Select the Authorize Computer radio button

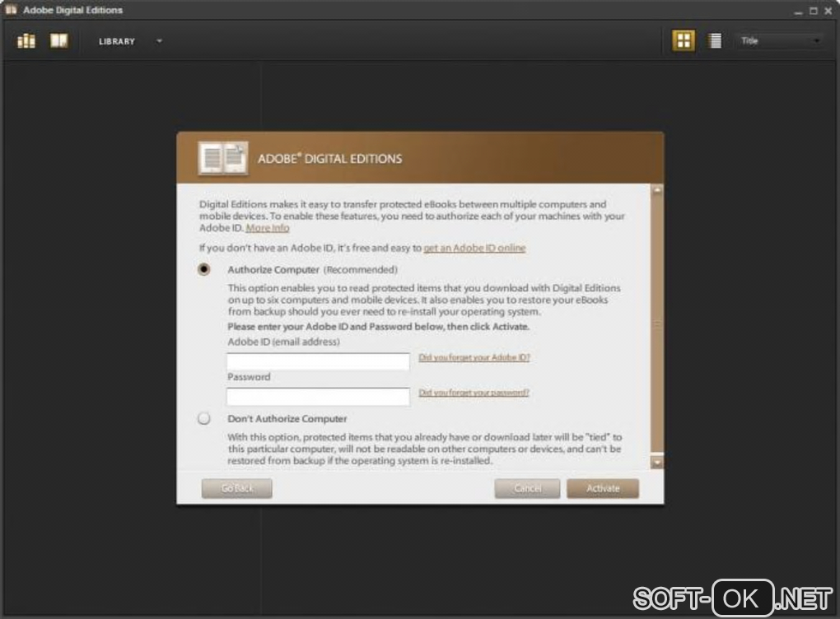pos(203,269)
